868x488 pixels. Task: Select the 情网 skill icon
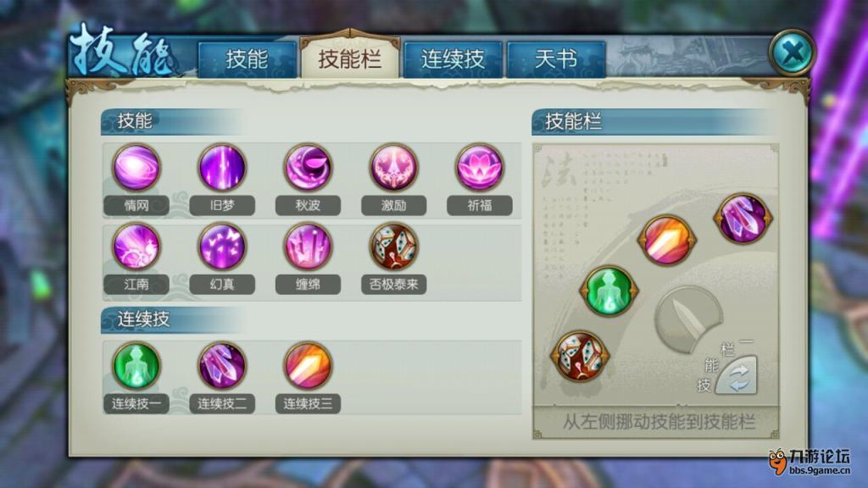coord(136,167)
